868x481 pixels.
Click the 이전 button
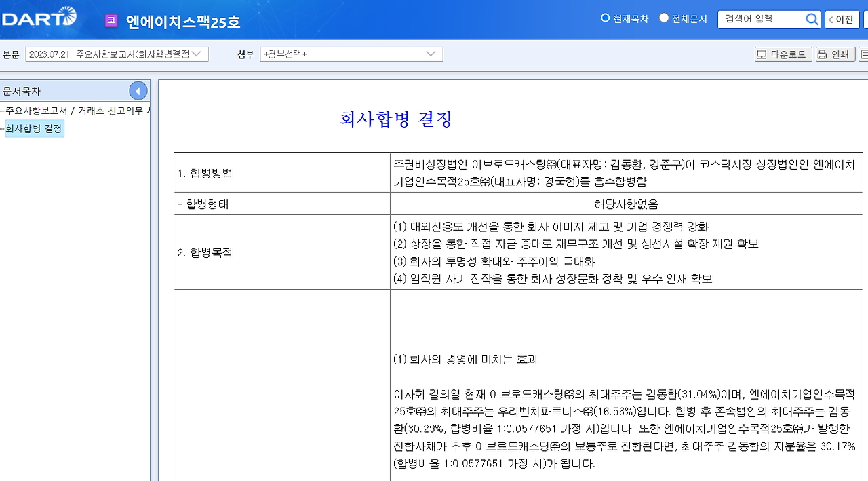841,19
